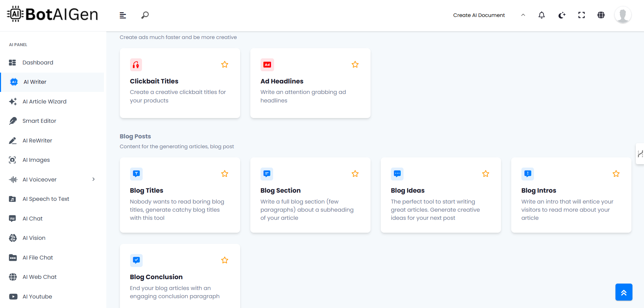Click the BotAIGen logo

tap(53, 14)
